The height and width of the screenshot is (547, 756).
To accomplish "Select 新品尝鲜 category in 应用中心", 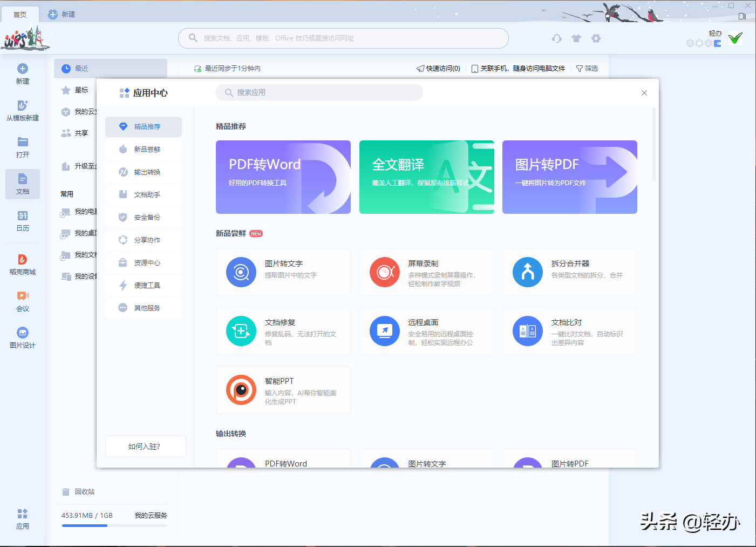I will coord(144,150).
